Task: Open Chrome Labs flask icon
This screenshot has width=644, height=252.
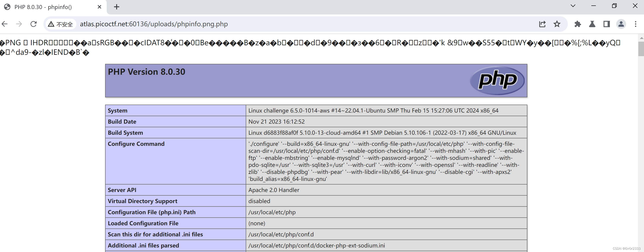Action: click(592, 24)
